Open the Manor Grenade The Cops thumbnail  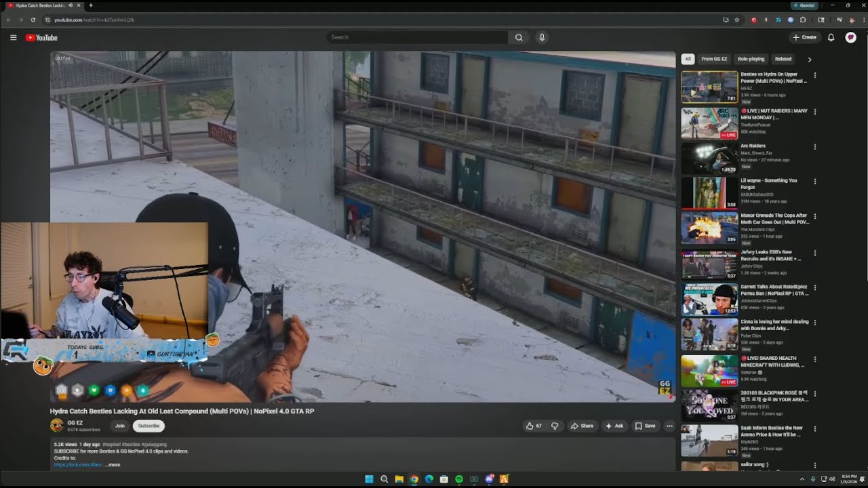point(709,228)
